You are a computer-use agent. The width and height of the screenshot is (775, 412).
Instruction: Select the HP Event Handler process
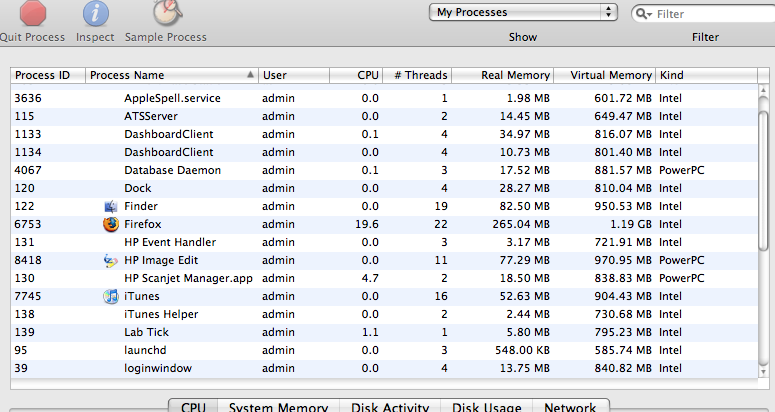[384, 243]
